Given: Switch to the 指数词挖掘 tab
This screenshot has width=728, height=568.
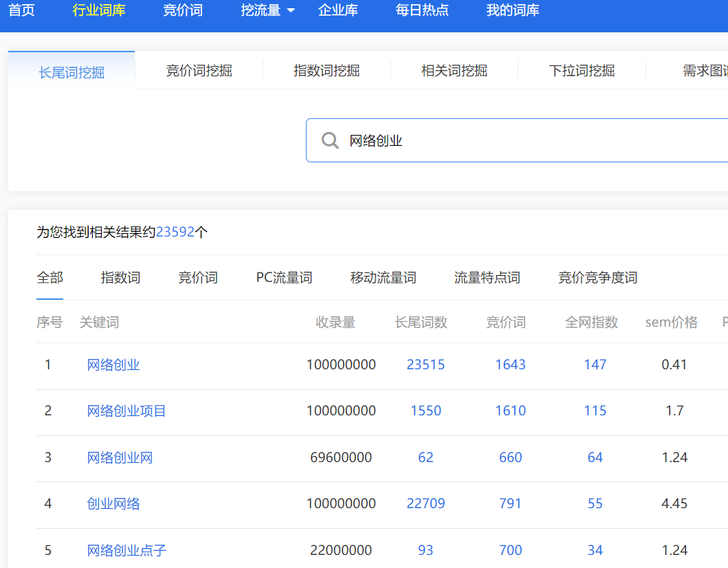Looking at the screenshot, I should point(327,70).
